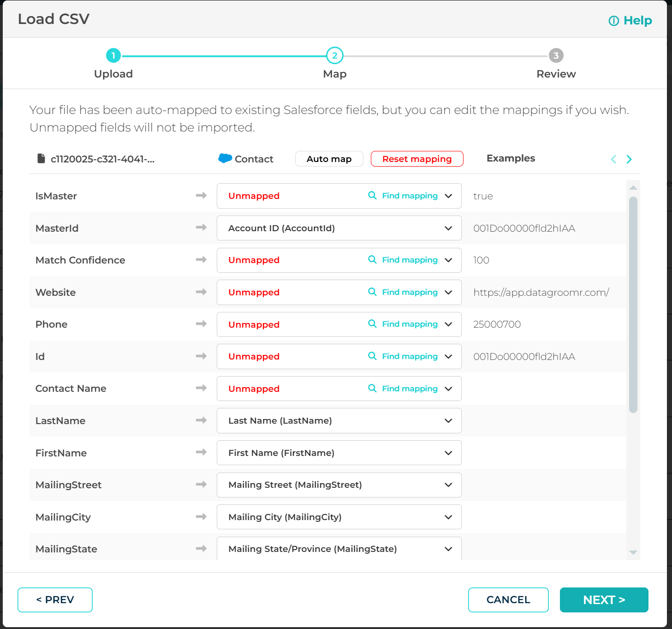Click the Reset mapping button
Image resolution: width=672 pixels, height=629 pixels.
[x=417, y=159]
